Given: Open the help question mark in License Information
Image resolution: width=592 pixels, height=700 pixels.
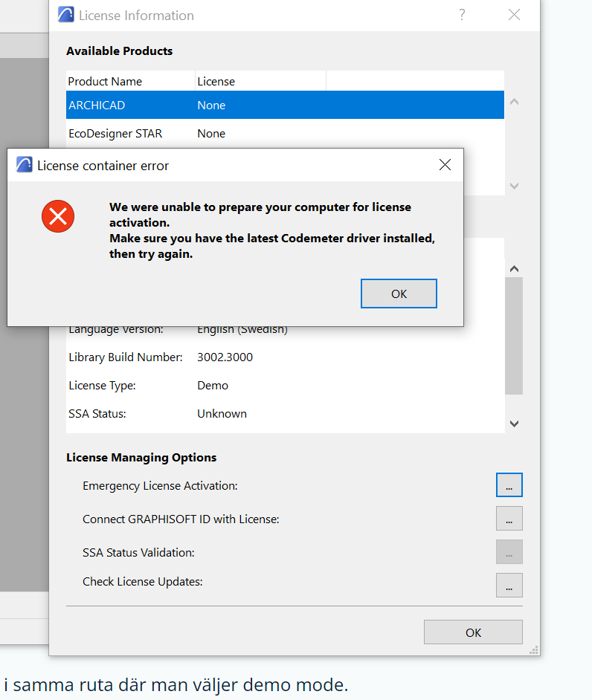Looking at the screenshot, I should [462, 15].
